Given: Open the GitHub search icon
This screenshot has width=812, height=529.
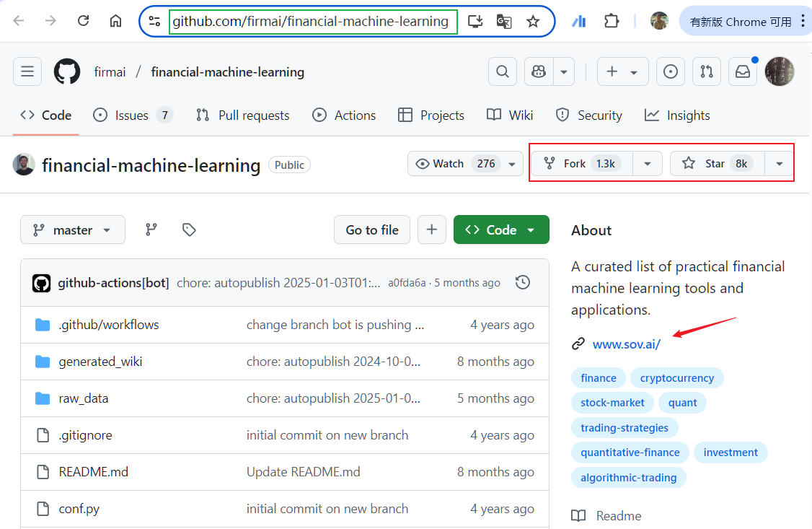Looking at the screenshot, I should (502, 71).
